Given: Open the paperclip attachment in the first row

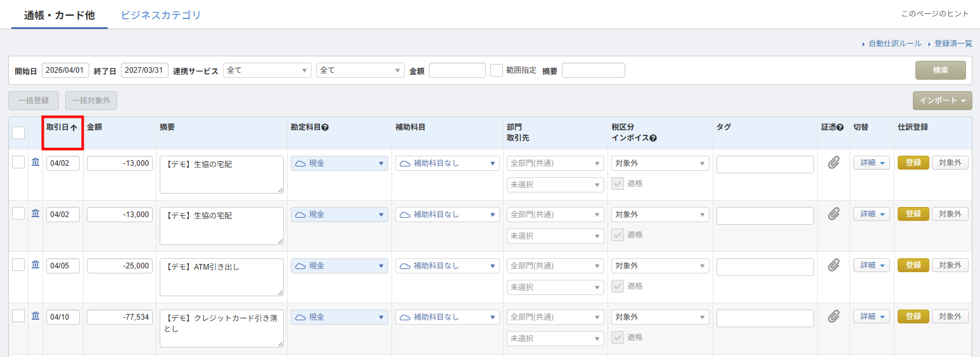Looking at the screenshot, I should (834, 163).
